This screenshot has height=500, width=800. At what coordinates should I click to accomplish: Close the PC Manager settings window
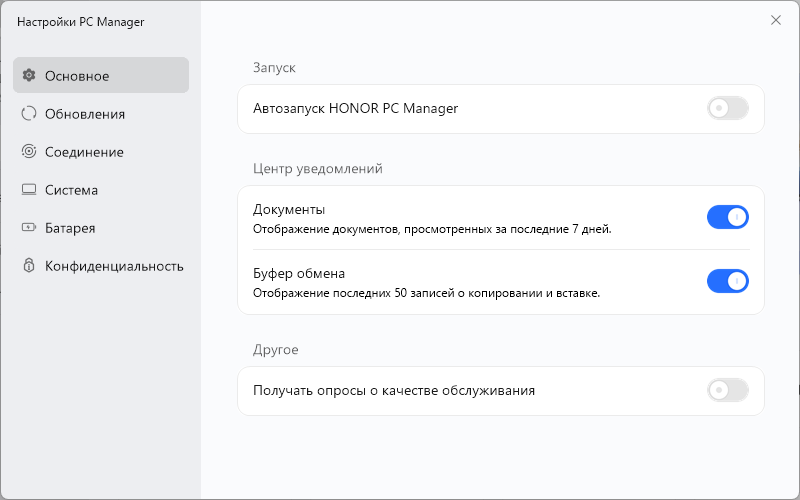pyautogui.click(x=776, y=20)
